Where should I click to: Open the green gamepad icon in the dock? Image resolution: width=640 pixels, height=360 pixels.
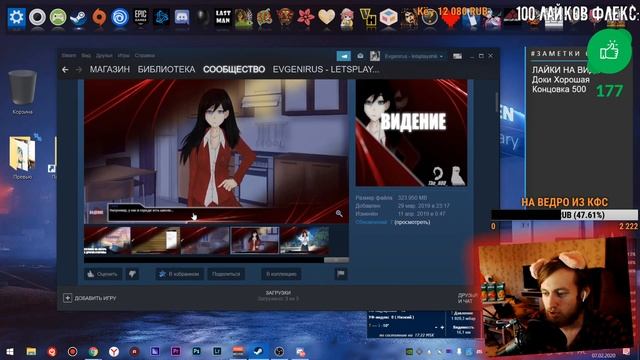point(58,18)
